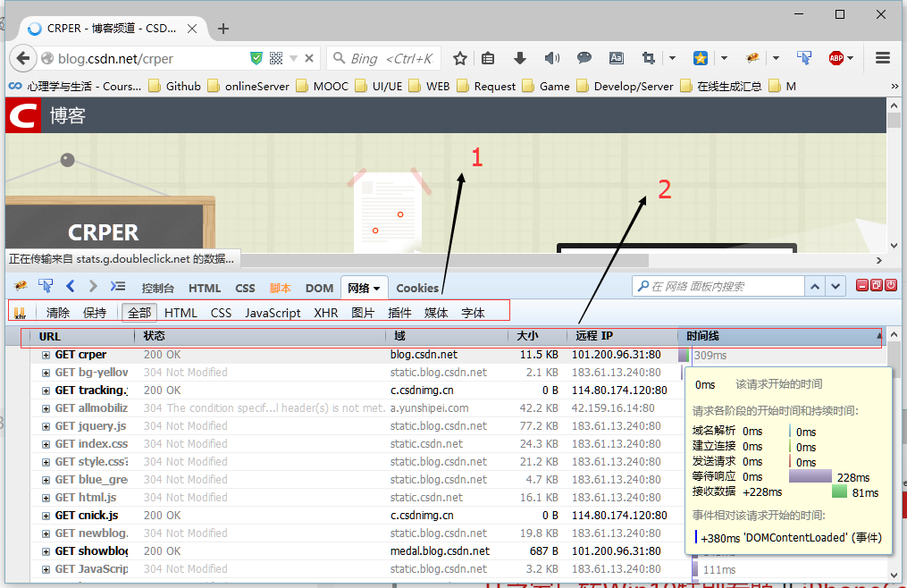Expand the GET jquery.js request row
907x588 pixels.
pos(46,426)
